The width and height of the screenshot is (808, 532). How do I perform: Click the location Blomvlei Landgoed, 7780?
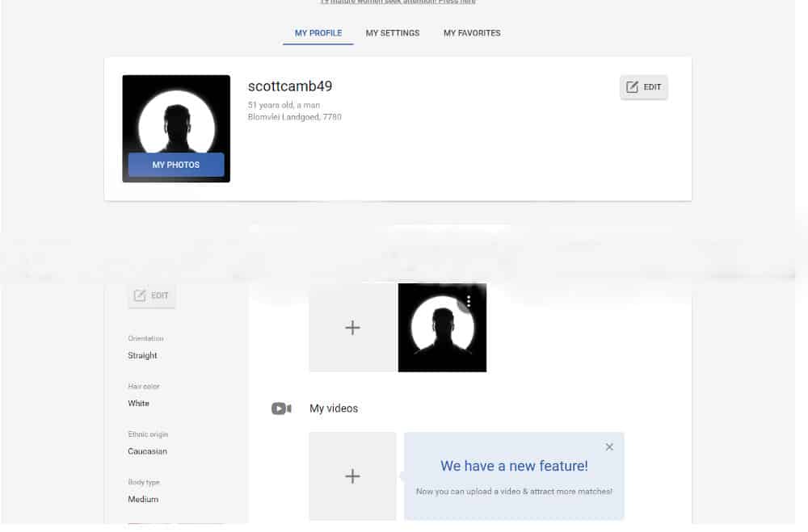coord(295,117)
